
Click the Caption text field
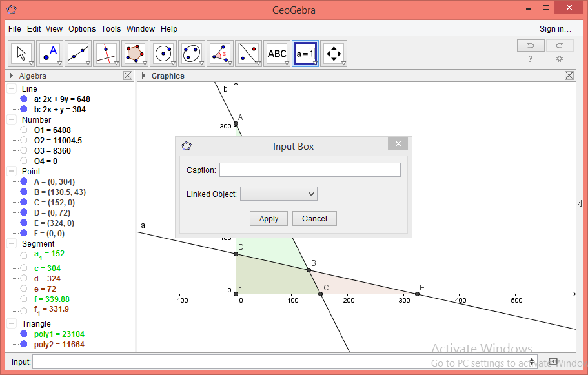click(309, 169)
